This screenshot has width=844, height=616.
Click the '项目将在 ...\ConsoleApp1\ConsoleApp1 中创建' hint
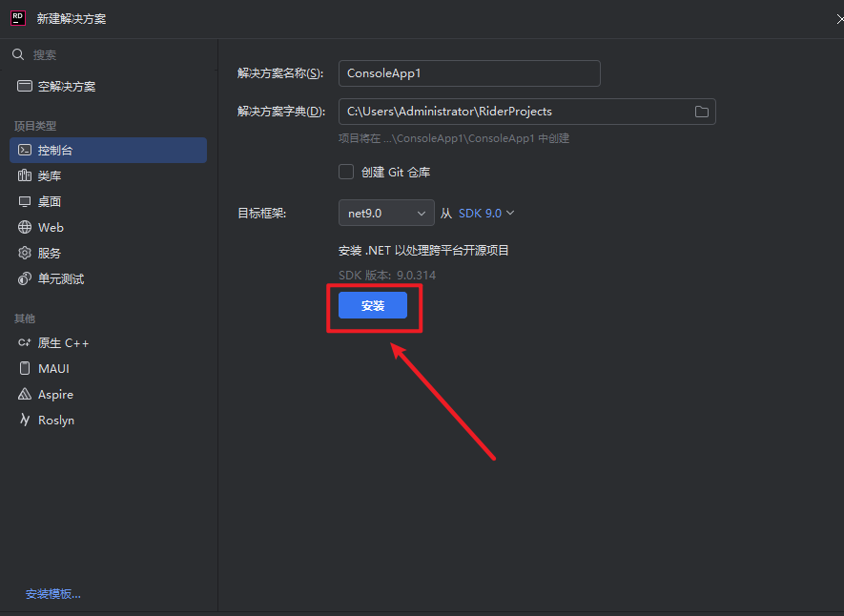454,138
